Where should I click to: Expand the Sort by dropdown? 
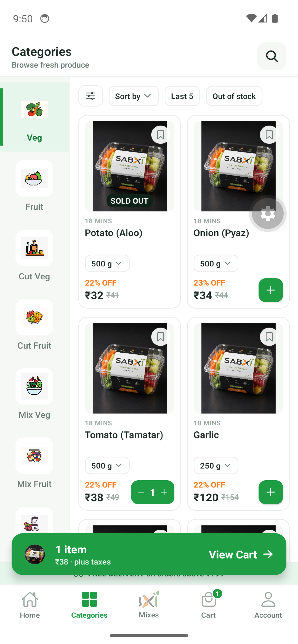[x=134, y=96]
